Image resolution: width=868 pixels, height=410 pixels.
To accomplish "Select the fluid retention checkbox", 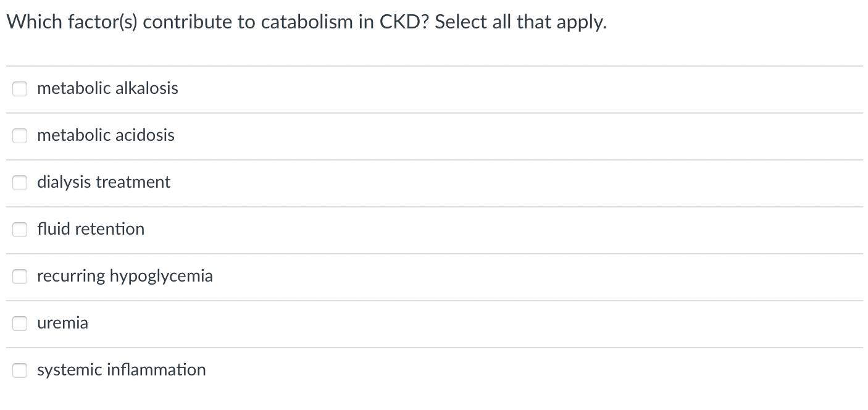I will (20, 230).
